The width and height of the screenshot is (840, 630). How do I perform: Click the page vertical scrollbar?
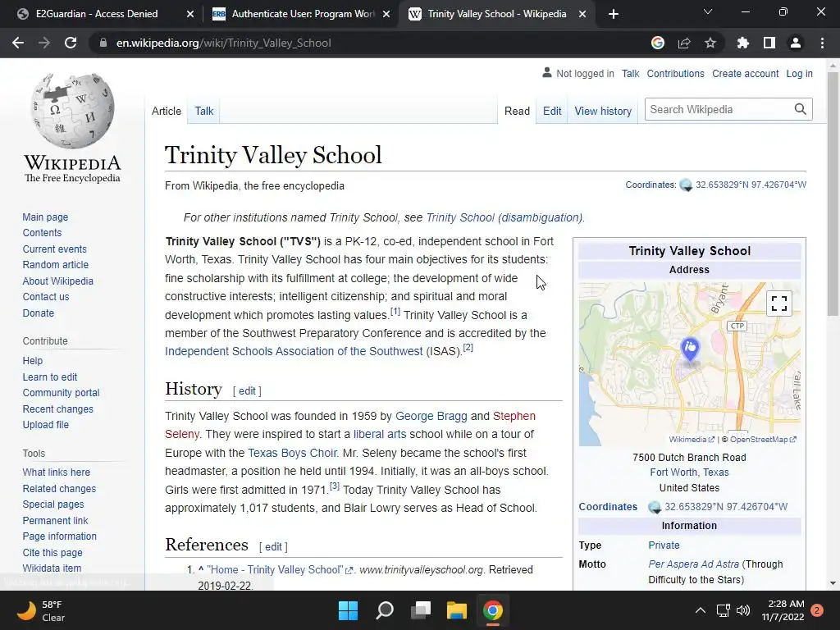(x=833, y=193)
